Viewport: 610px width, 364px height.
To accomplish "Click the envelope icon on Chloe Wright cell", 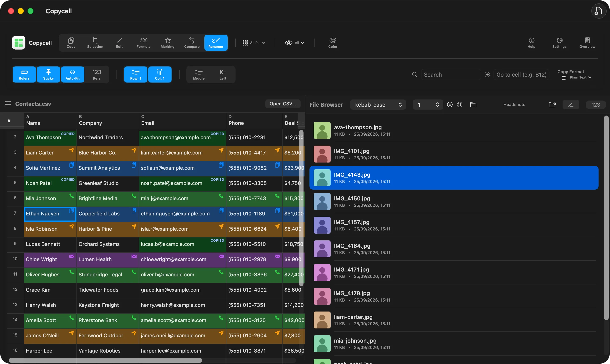I will tap(72, 256).
